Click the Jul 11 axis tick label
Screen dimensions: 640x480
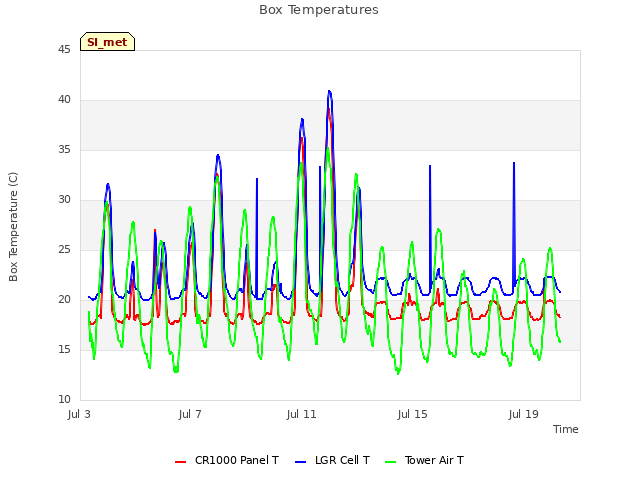pos(302,414)
